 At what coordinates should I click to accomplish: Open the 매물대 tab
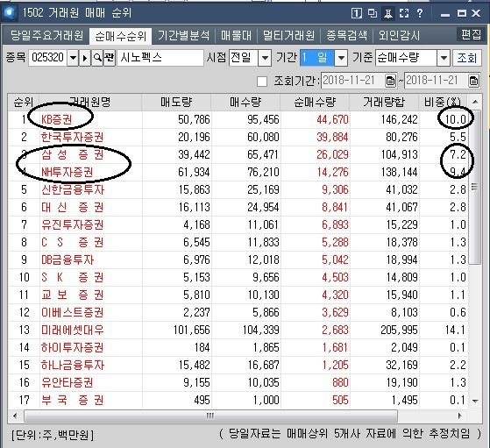pos(237,36)
